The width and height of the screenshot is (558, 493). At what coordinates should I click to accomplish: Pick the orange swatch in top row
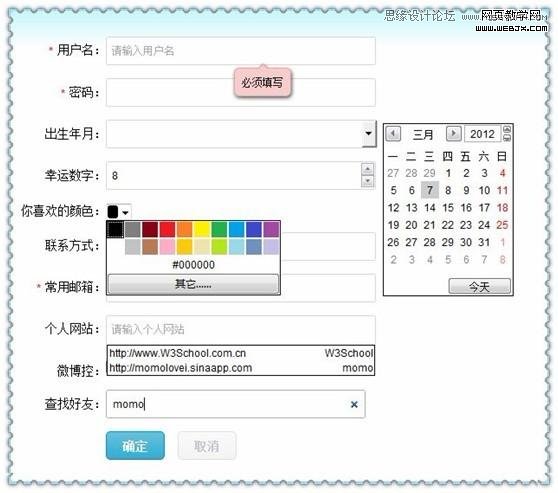point(184,229)
